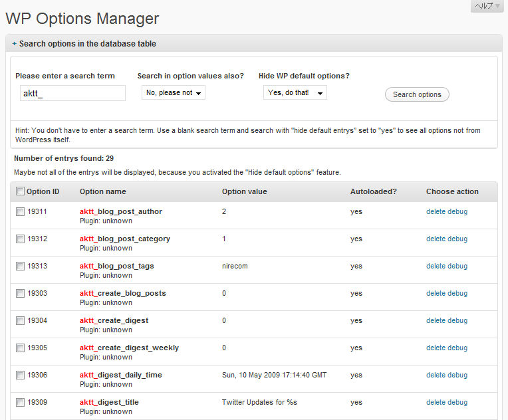Select the aktt_blog_post_category option name
Viewport: 508px width, 420px height.
coord(125,239)
